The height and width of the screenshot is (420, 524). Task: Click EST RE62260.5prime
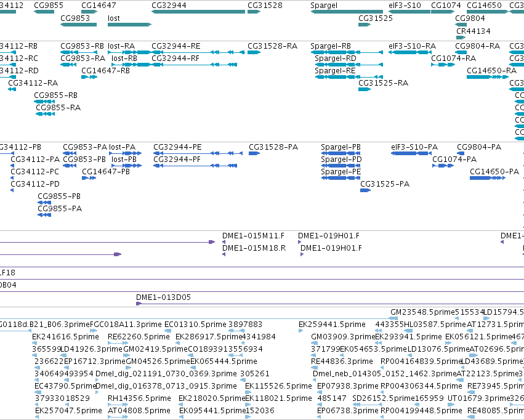pos(139,336)
